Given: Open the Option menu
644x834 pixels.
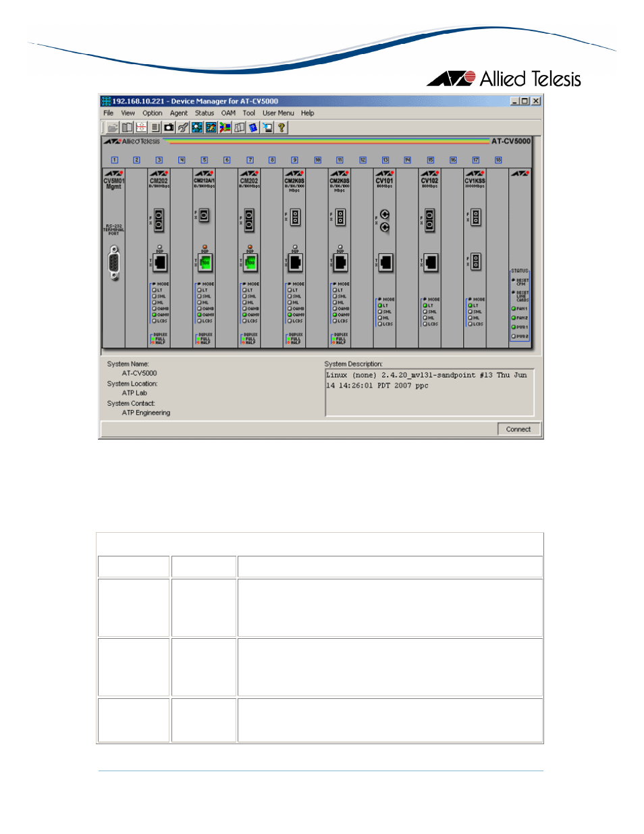Looking at the screenshot, I should point(152,113).
